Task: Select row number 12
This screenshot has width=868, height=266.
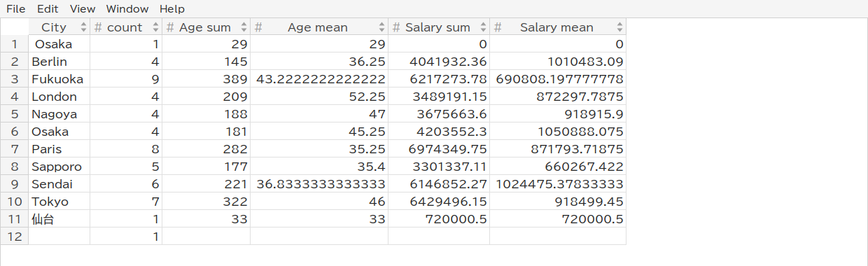Action: point(14,237)
